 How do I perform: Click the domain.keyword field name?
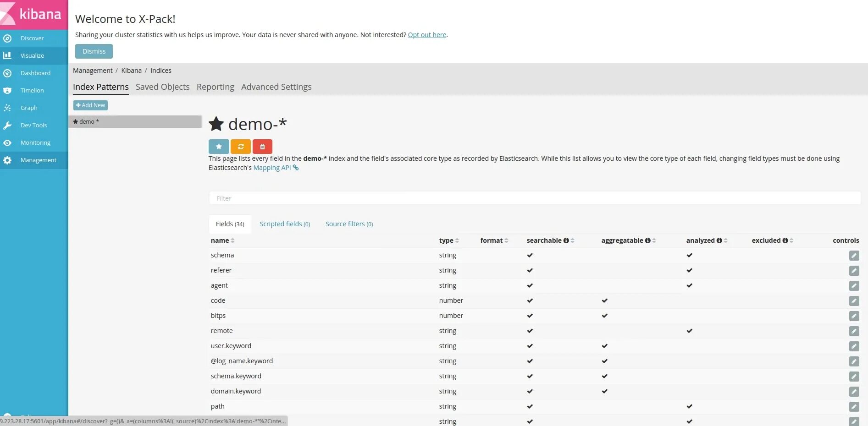pos(236,391)
